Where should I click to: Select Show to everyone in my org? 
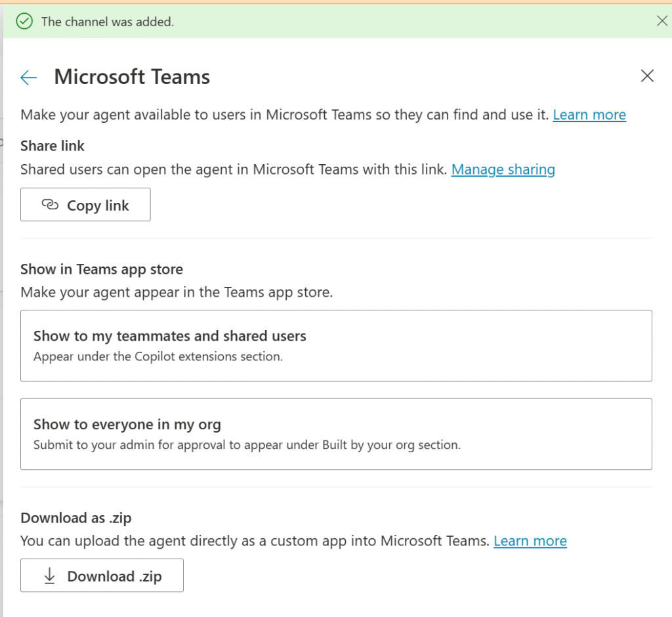337,434
